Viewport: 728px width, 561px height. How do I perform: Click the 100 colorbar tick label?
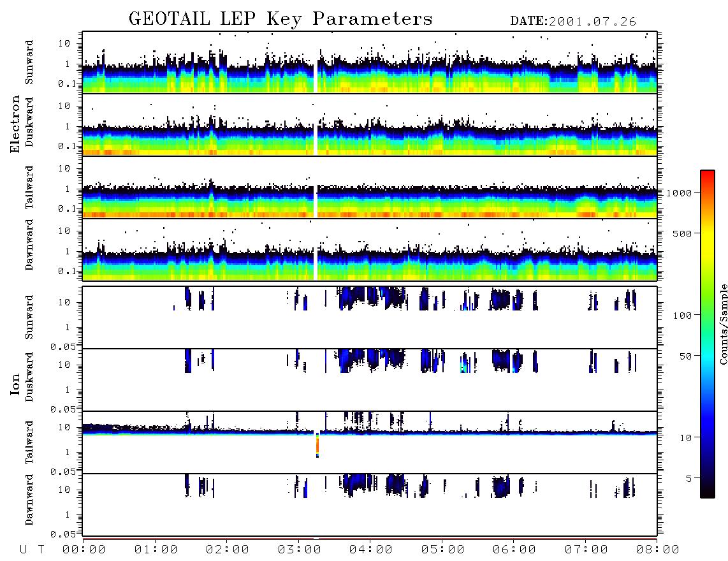pyautogui.click(x=682, y=316)
